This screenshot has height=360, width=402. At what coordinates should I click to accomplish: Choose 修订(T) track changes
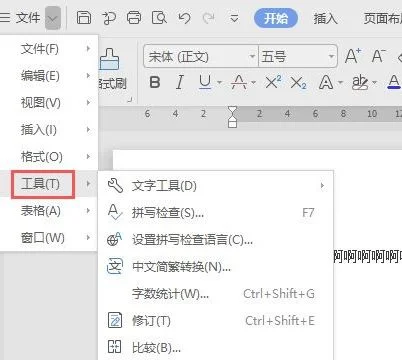(216, 321)
